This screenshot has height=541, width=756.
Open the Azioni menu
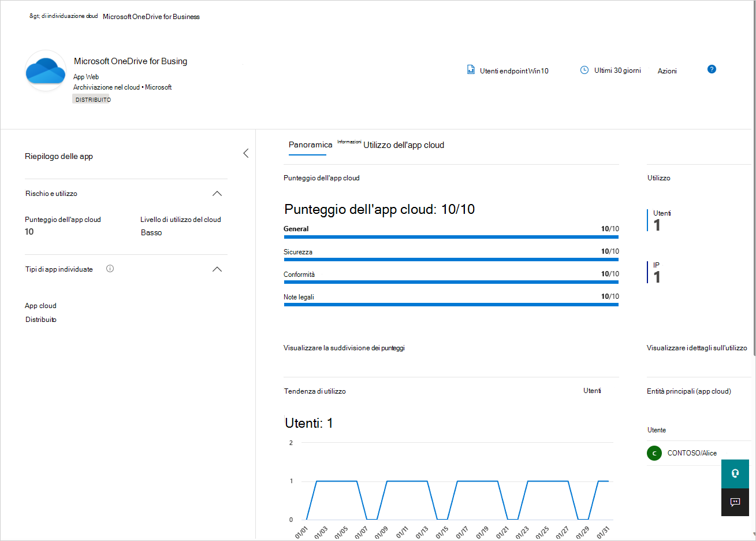[667, 71]
